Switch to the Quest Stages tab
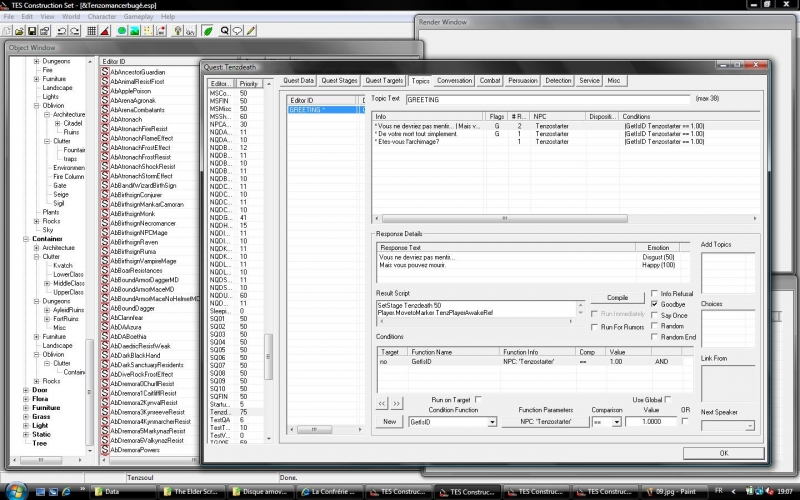 pyautogui.click(x=339, y=81)
